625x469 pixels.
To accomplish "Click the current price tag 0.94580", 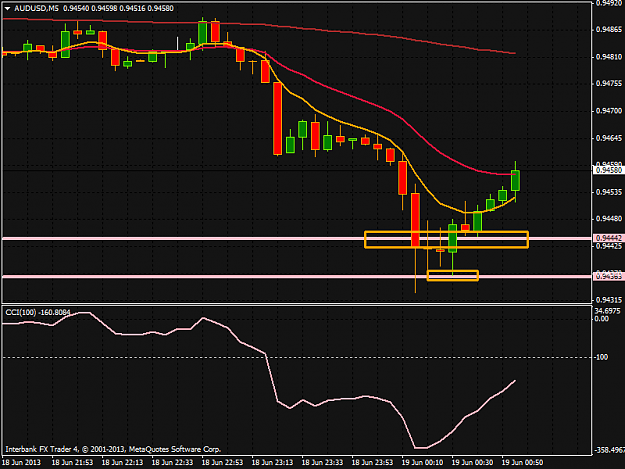I will pyautogui.click(x=608, y=170).
